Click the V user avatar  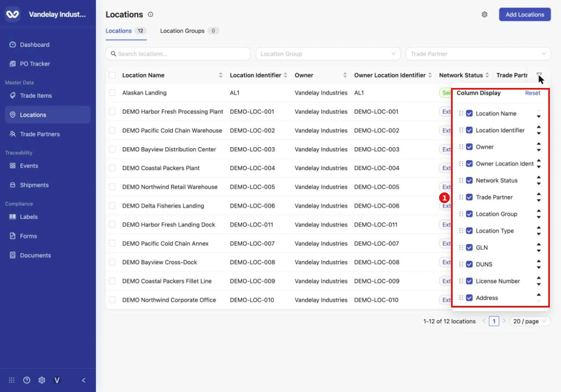pyautogui.click(x=57, y=380)
